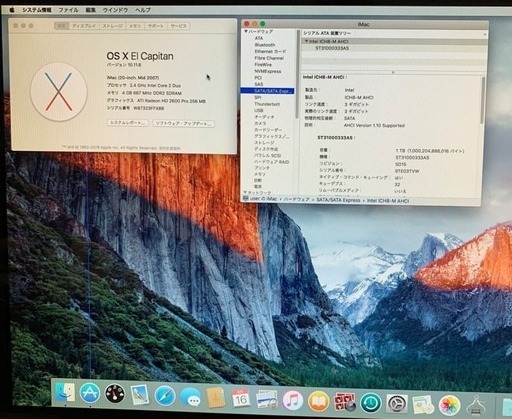The width and height of the screenshot is (512, 419).
Task: Switch to the サービス tab
Action: coord(179,26)
